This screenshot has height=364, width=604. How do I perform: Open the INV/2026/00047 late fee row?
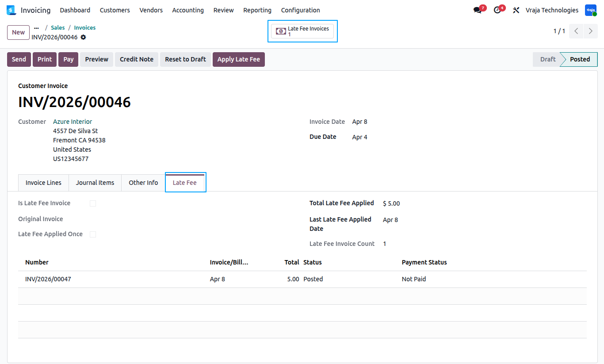click(302, 279)
